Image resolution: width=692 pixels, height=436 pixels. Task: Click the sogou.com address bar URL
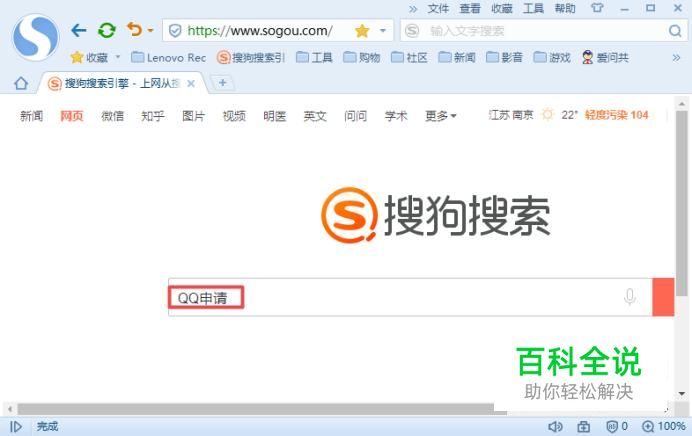click(260, 31)
